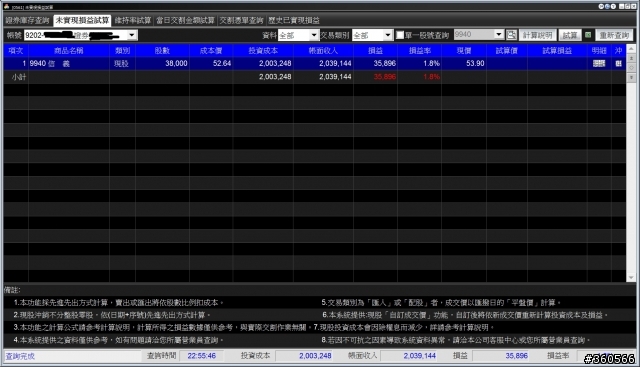Open the 當日交割金額試算 tab
Image resolution: width=640 pixels, height=367 pixels.
tap(185, 20)
